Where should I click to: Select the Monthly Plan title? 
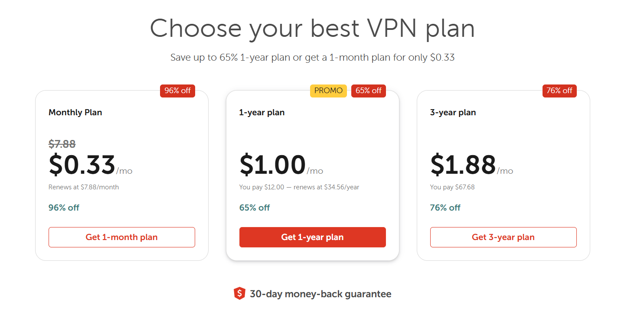click(x=75, y=113)
